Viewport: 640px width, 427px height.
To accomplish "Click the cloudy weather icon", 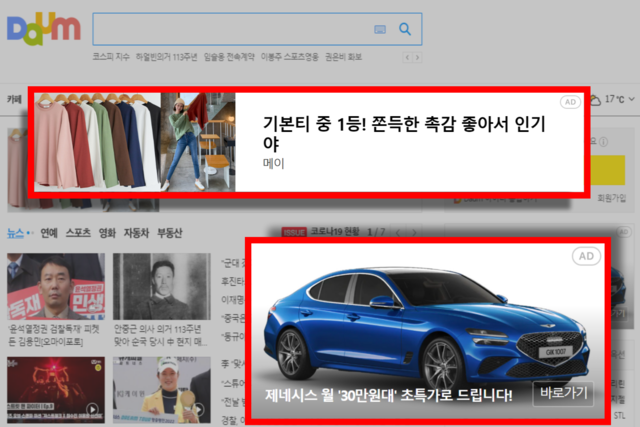I will (596, 100).
